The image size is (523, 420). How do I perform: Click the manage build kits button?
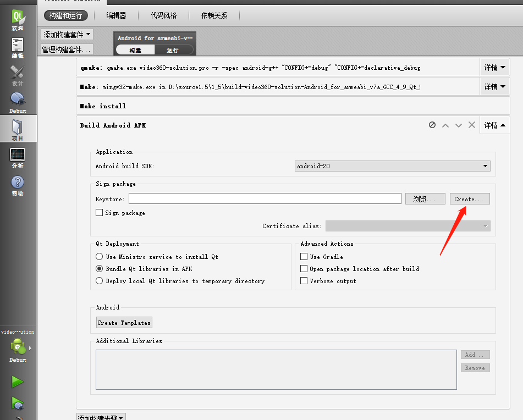67,49
